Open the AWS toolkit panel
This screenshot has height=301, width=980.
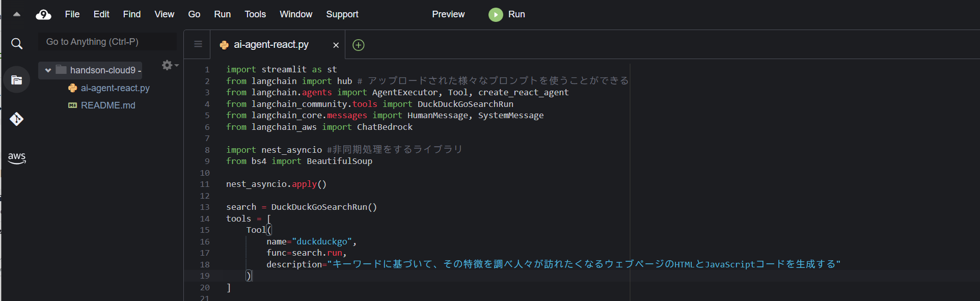point(17,158)
